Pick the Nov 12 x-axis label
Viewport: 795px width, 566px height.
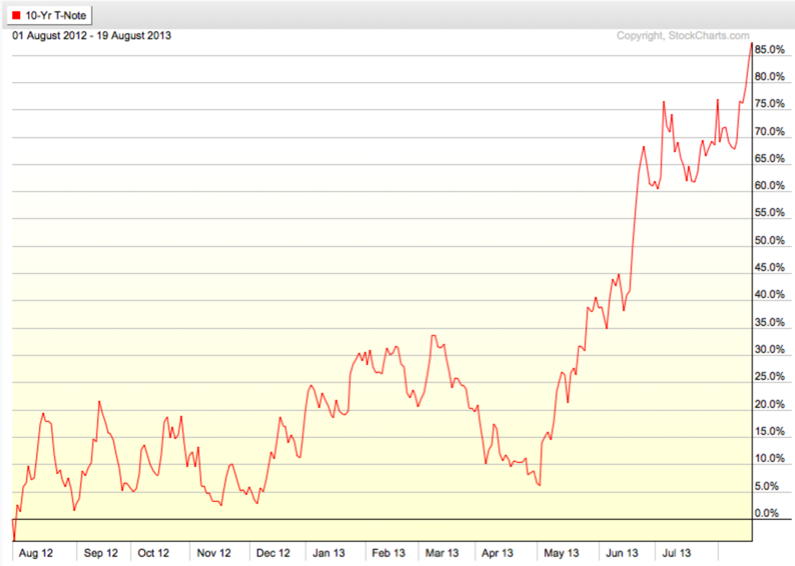pos(212,552)
